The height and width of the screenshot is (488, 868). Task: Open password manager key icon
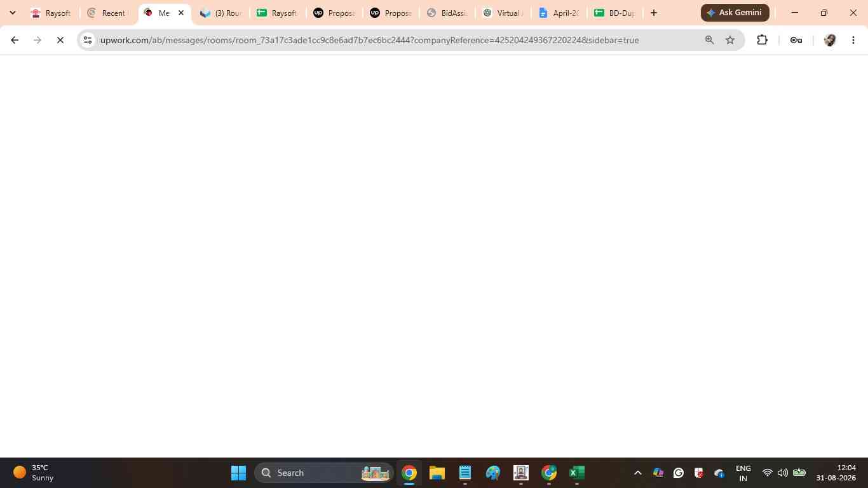click(796, 40)
